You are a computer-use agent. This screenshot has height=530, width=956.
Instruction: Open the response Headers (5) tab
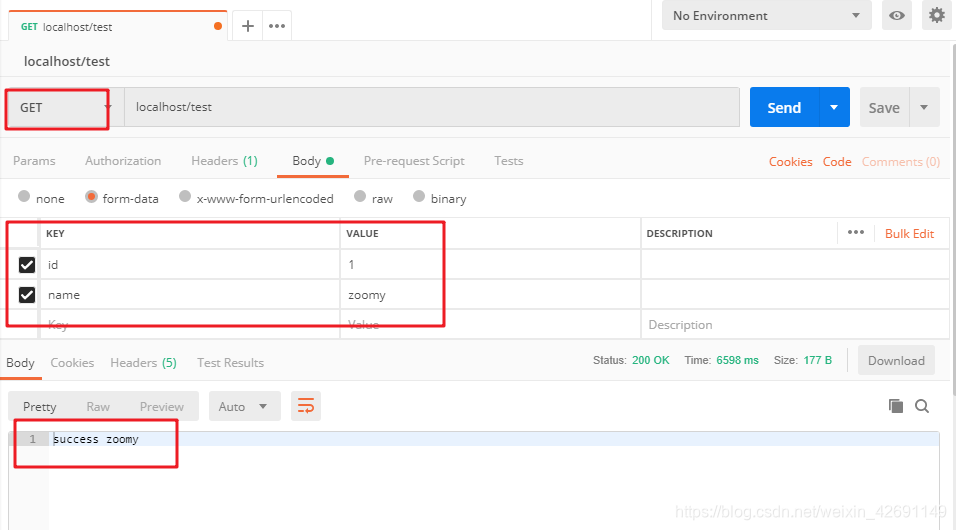(x=143, y=363)
